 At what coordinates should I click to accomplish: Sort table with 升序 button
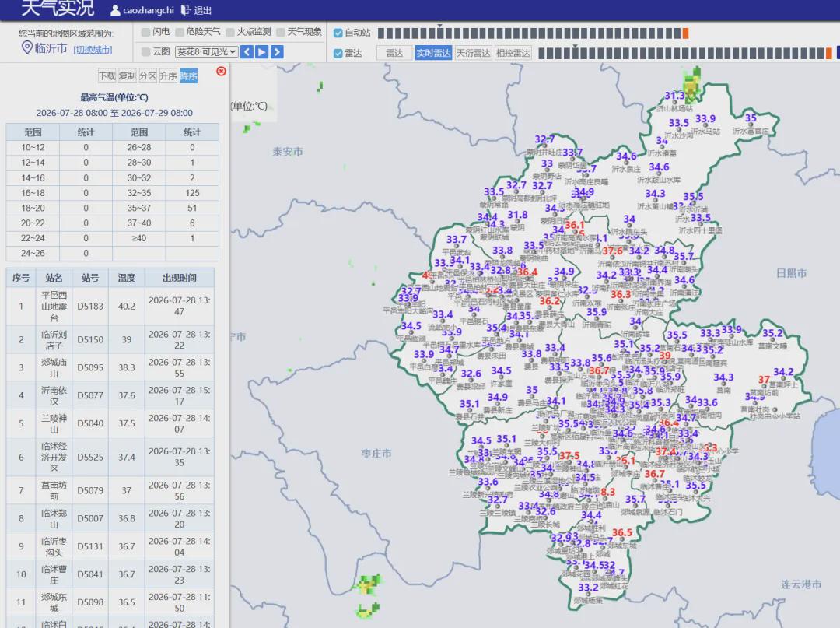click(168, 76)
